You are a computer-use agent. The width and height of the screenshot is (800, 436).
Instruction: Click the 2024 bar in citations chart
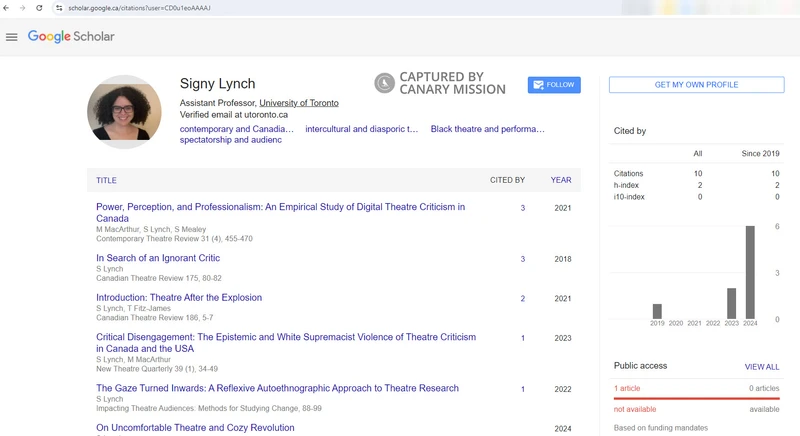(x=750, y=272)
